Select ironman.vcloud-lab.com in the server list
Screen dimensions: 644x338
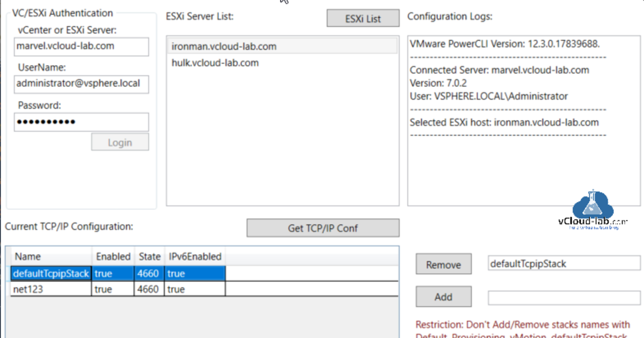coord(224,47)
